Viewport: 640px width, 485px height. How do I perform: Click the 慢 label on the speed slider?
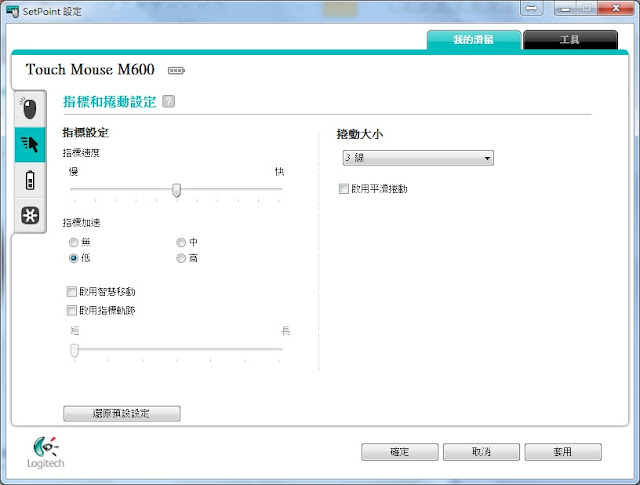coord(73,171)
